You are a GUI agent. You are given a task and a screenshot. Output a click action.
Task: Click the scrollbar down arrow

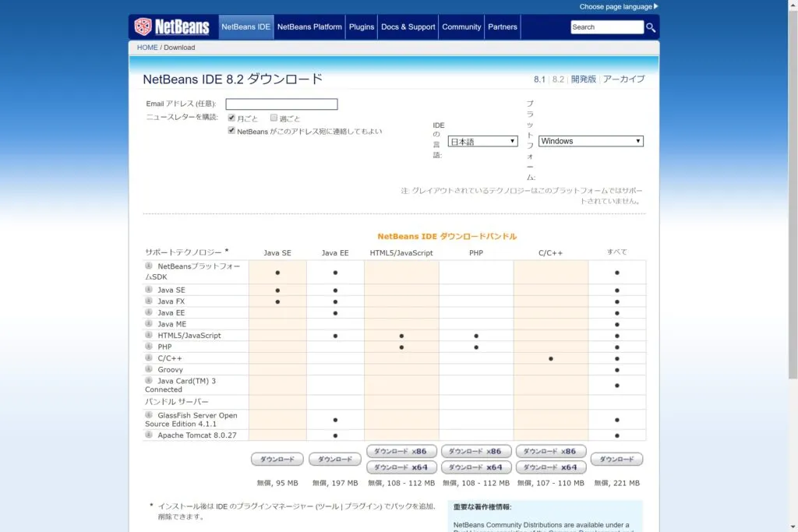(x=793, y=527)
